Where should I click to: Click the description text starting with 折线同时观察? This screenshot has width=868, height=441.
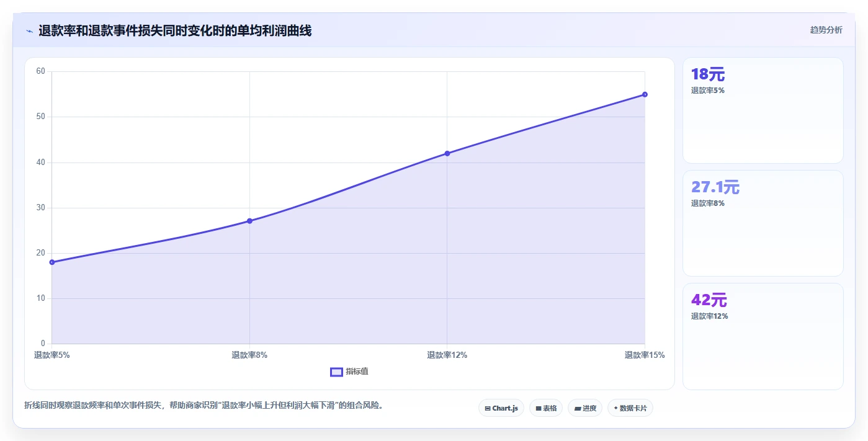pos(204,405)
